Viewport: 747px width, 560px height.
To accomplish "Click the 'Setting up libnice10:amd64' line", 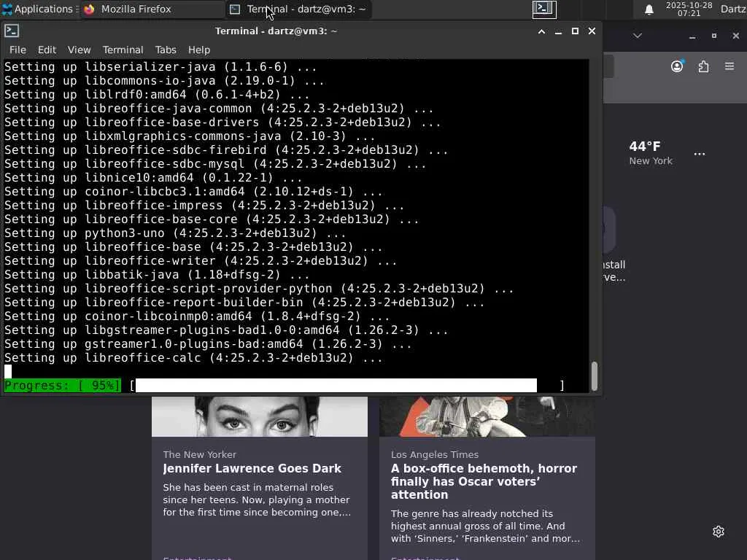I will point(153,178).
